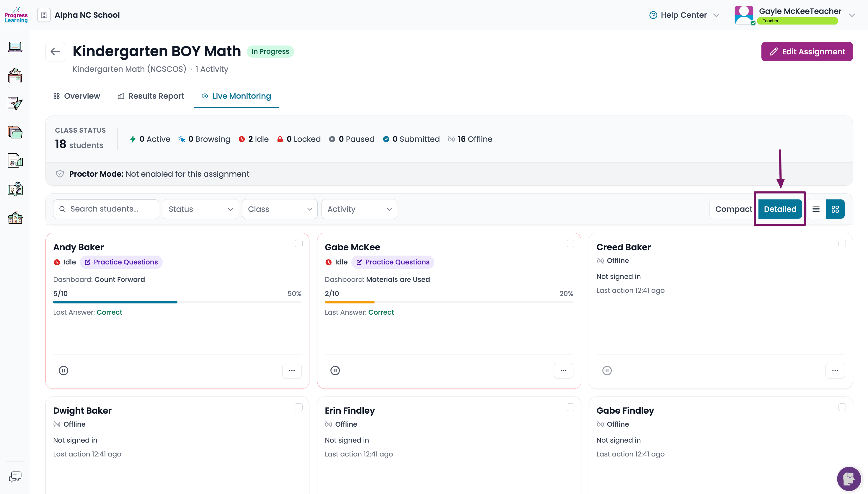Expand the user account menu chevron
The image size is (868, 494).
(x=852, y=15)
